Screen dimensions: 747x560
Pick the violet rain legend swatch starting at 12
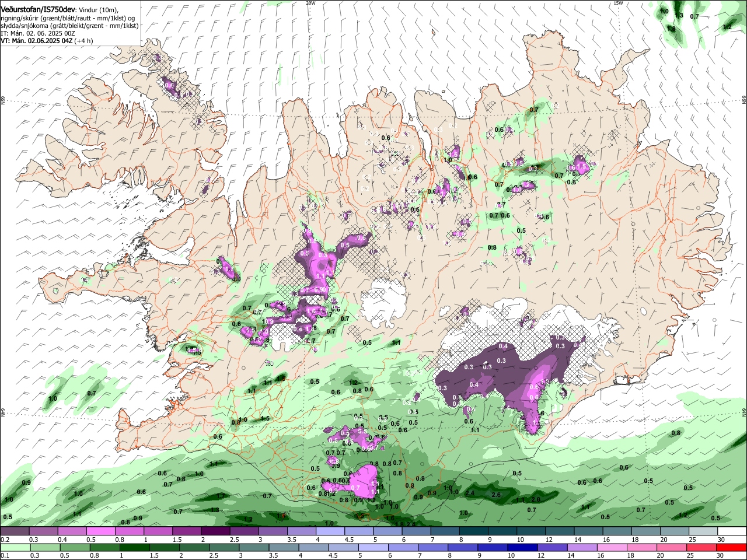tap(553, 547)
